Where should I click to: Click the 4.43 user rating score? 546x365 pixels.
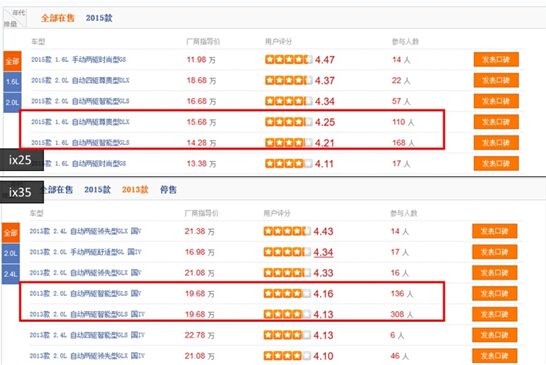pos(323,231)
